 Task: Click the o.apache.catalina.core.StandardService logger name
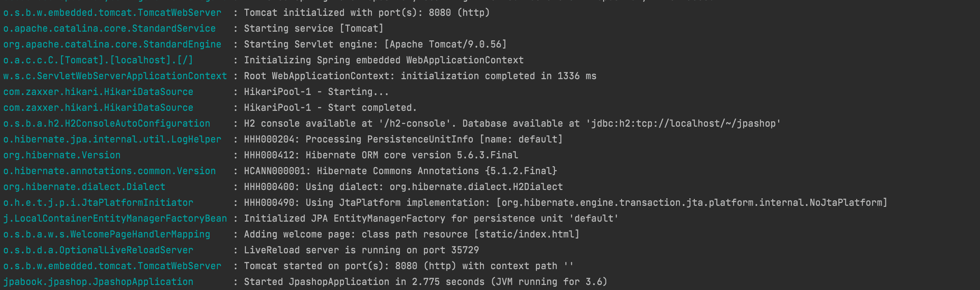(x=109, y=28)
